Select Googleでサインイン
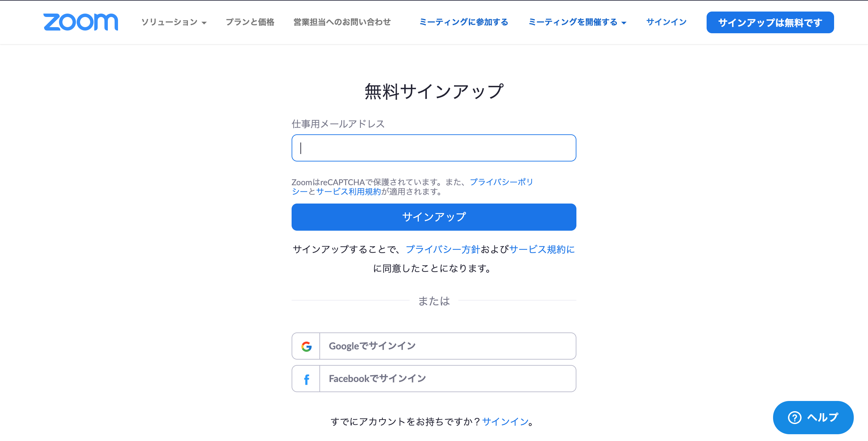 pos(434,346)
